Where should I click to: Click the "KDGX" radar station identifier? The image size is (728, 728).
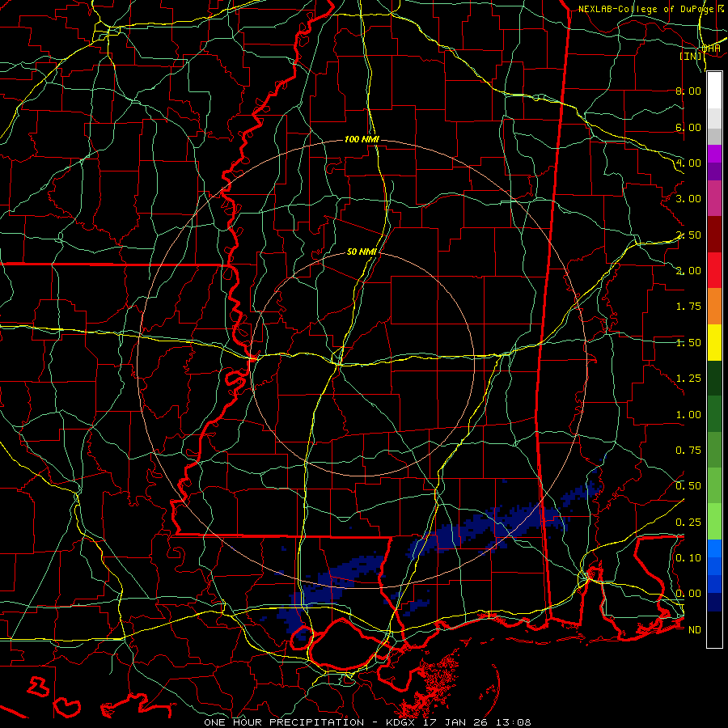click(401, 722)
